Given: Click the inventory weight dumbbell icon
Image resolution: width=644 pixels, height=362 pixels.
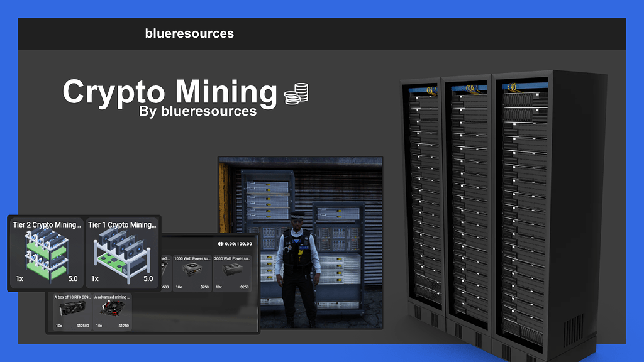Looking at the screenshot, I should [221, 244].
